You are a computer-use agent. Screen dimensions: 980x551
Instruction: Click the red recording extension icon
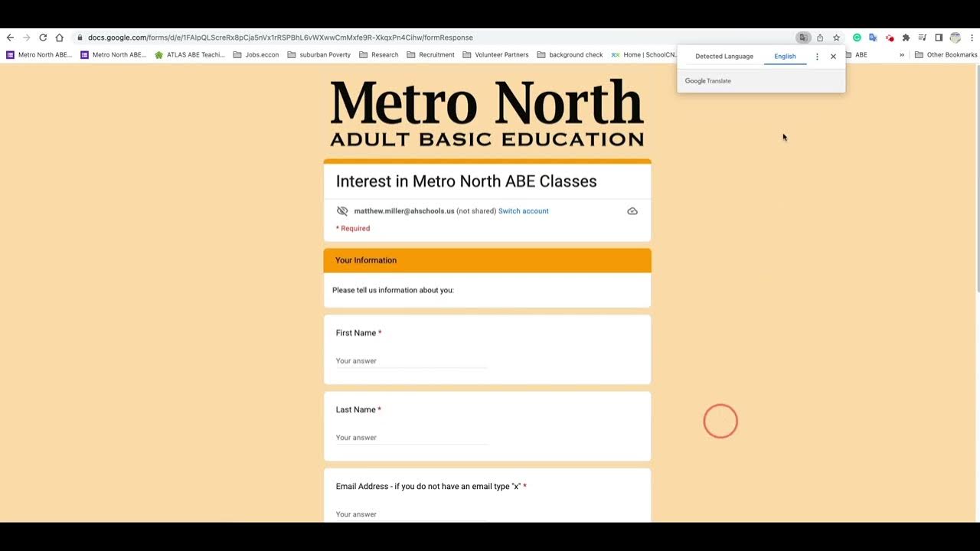click(x=890, y=37)
